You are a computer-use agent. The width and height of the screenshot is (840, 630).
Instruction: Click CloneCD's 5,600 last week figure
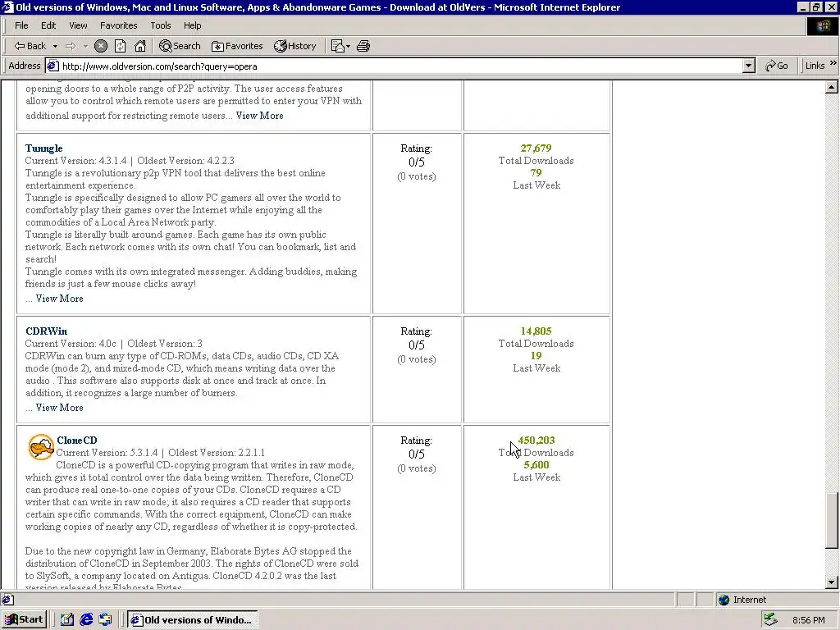(536, 465)
